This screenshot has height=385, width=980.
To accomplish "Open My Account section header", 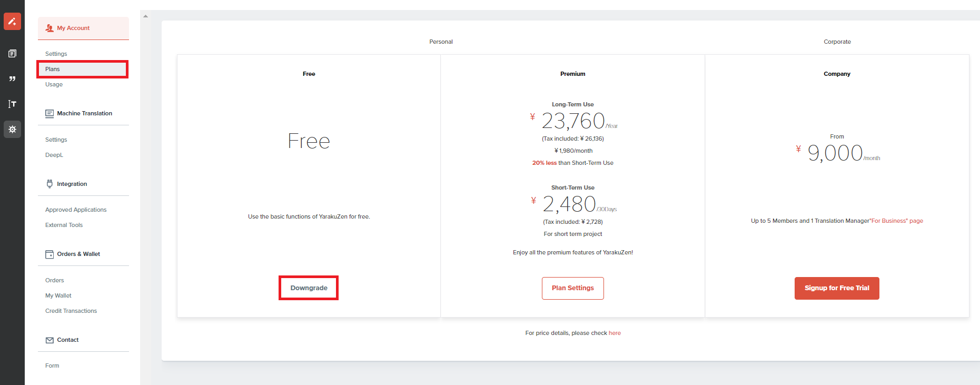I will pyautogui.click(x=83, y=28).
